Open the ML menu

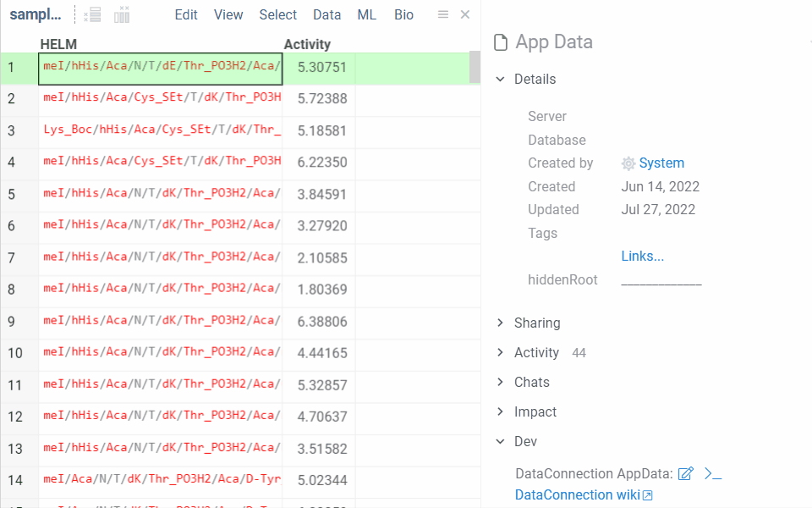[366, 14]
